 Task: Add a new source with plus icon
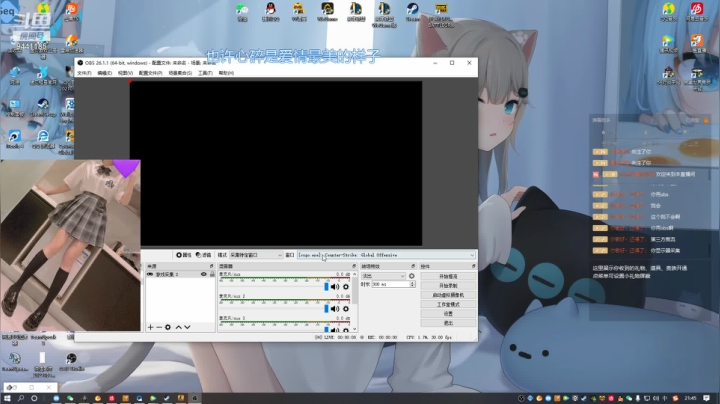(151, 327)
